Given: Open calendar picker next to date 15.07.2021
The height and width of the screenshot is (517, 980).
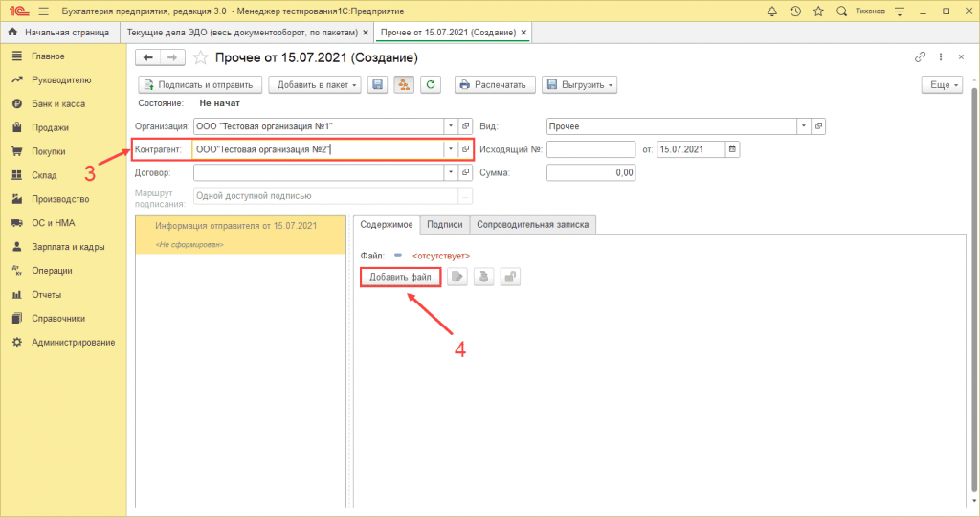Looking at the screenshot, I should (x=732, y=148).
